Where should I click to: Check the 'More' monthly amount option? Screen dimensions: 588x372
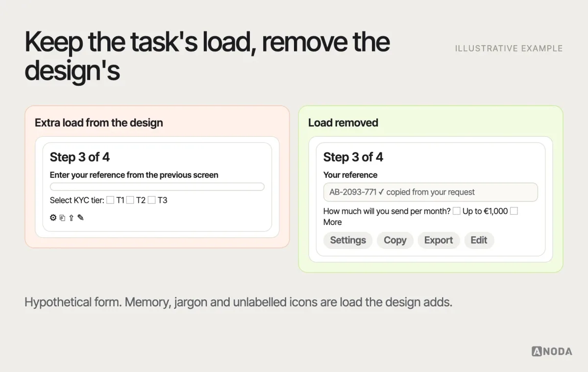pyautogui.click(x=514, y=211)
